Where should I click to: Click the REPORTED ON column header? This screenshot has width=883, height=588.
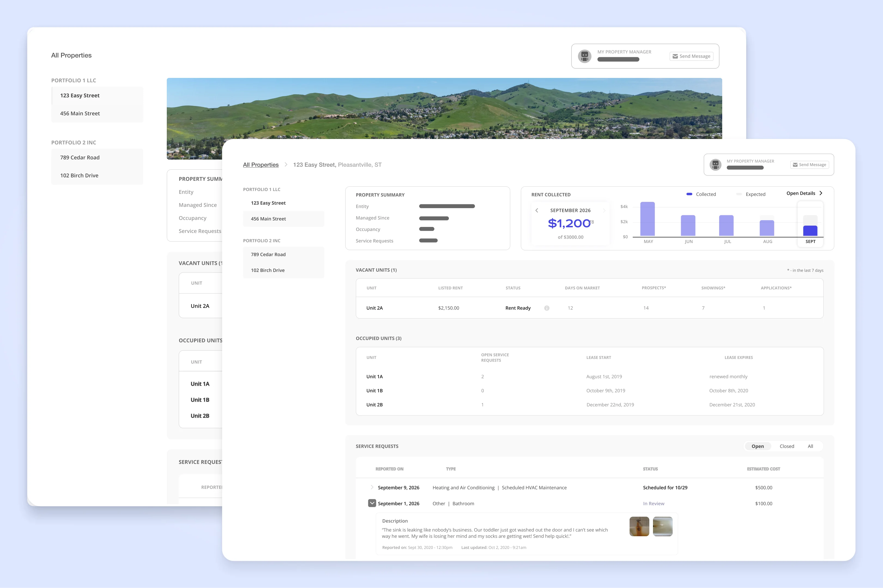pos(389,469)
